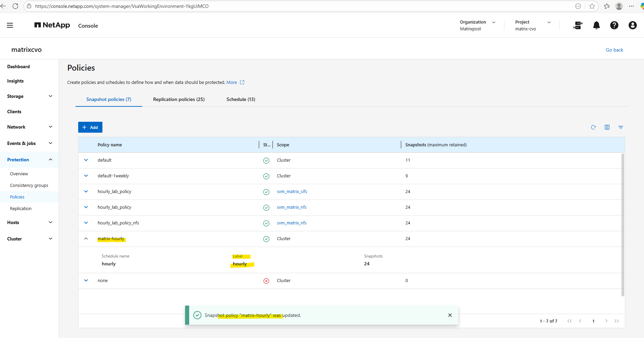Open the show/hide columns icon

[607, 127]
